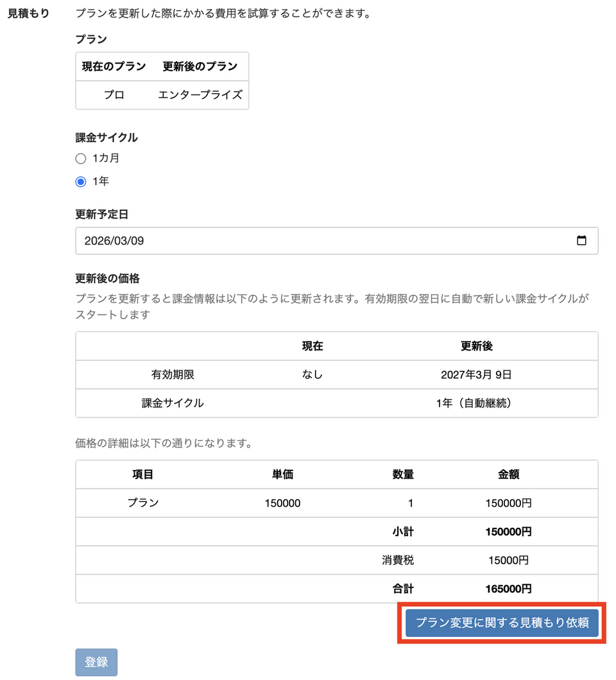Viewport: 616px width, 680px height.
Task: Click the 消費税 amount 15000円
Action: coord(508,560)
